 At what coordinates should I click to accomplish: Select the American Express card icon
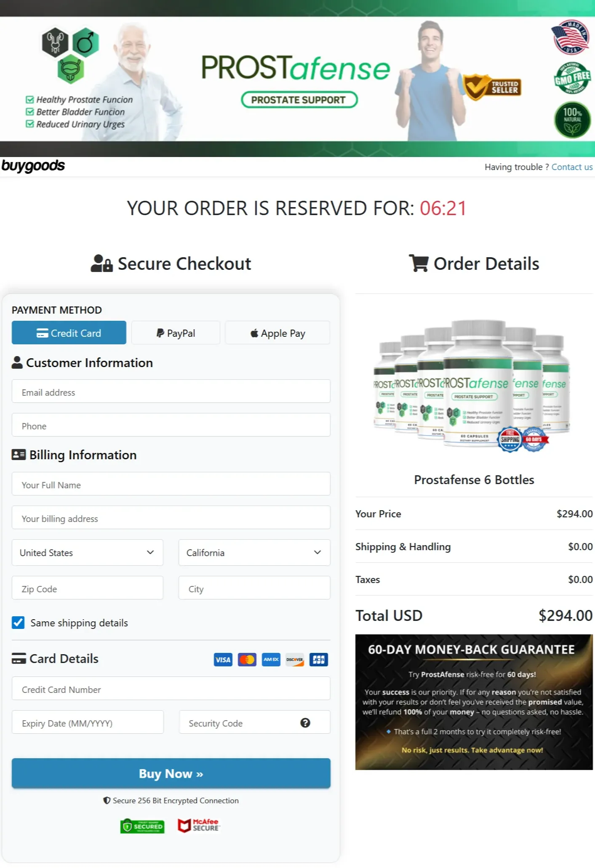point(271,659)
